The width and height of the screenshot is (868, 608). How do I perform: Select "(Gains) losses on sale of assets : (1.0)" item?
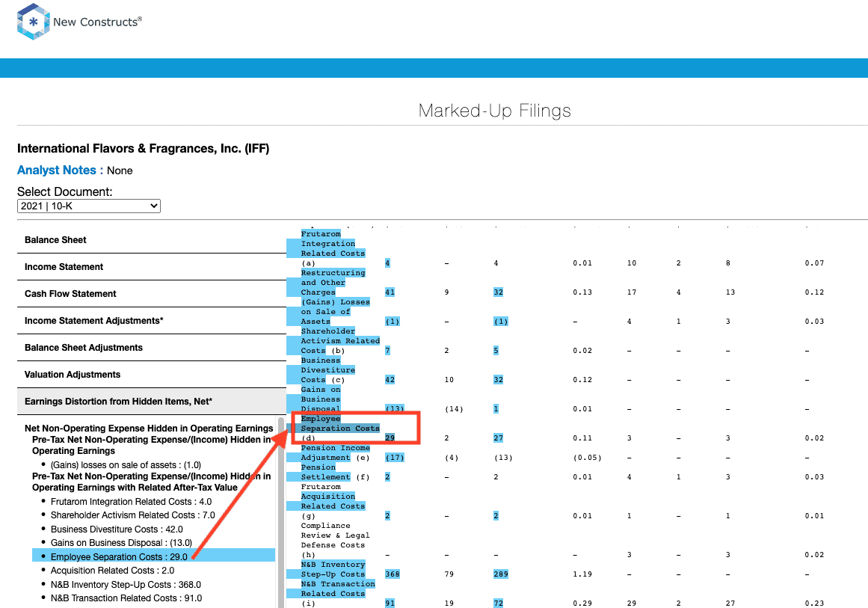[x=126, y=465]
